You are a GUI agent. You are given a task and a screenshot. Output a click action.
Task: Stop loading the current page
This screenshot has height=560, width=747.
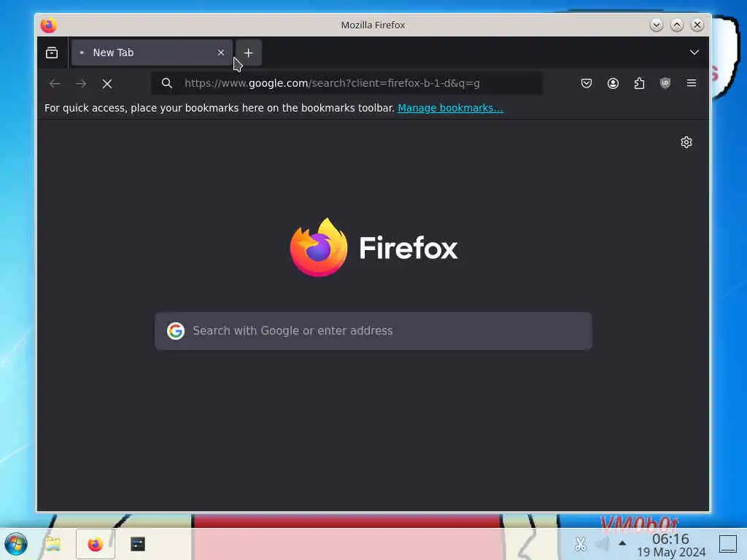[x=107, y=84]
